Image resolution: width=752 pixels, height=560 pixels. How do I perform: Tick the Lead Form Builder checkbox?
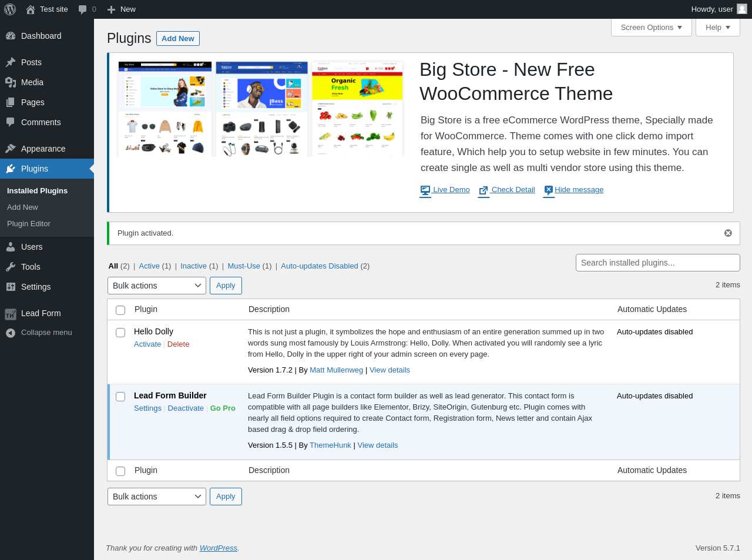click(120, 397)
